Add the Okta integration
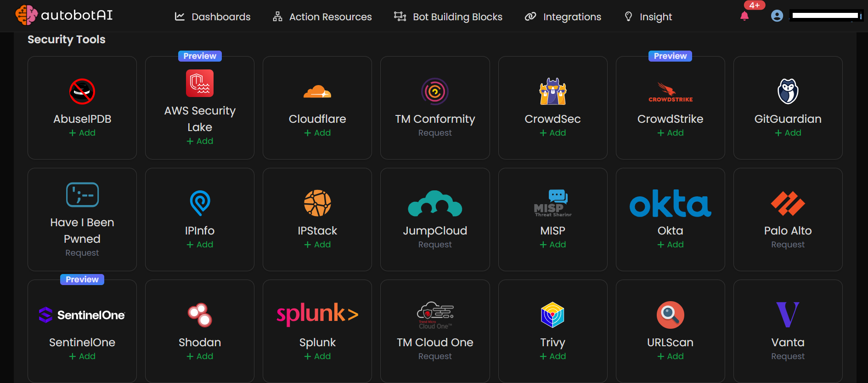 [671, 245]
